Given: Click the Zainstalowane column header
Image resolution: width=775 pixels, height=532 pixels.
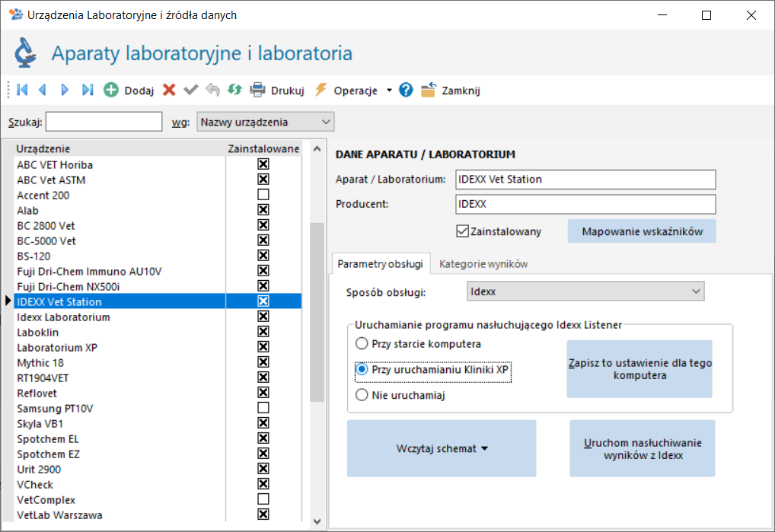Looking at the screenshot, I should [x=263, y=148].
